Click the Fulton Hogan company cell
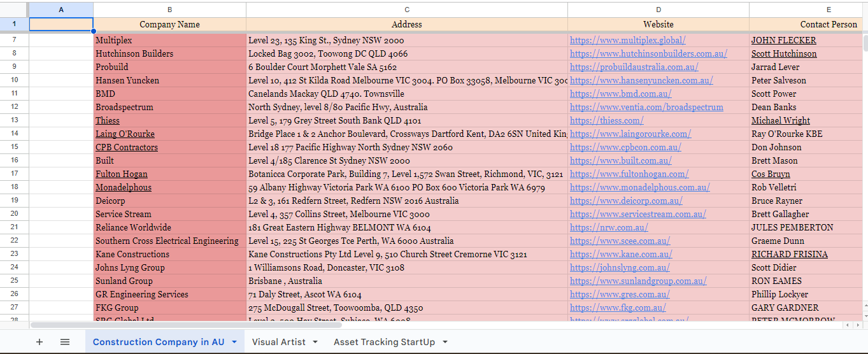868x354 pixels. 169,174
